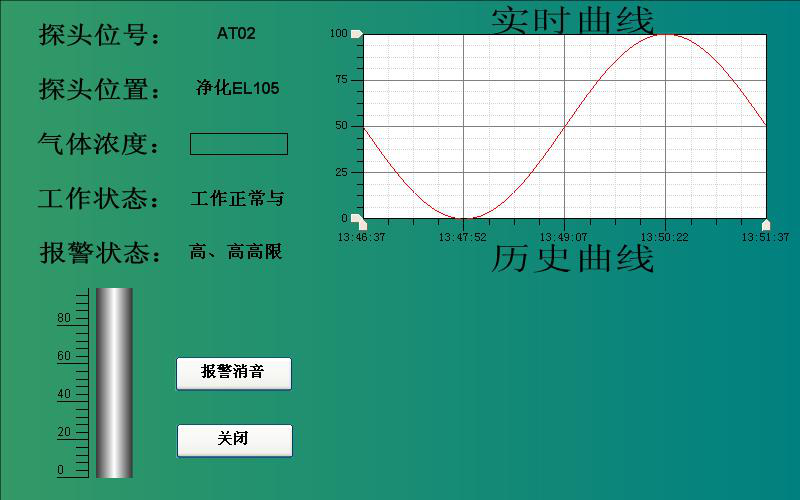The width and height of the screenshot is (800, 500).
Task: Click the 13:46:37 time label
Action: pyautogui.click(x=361, y=238)
